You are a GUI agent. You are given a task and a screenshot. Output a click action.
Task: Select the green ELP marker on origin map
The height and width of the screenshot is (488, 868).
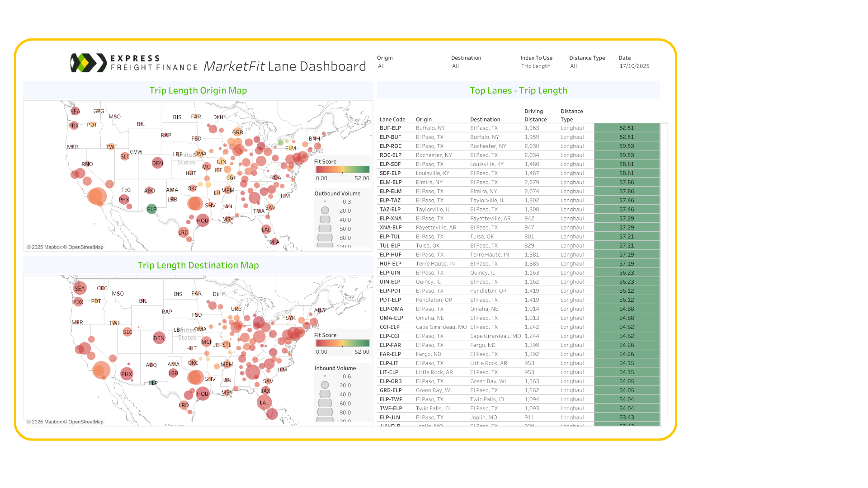(151, 209)
